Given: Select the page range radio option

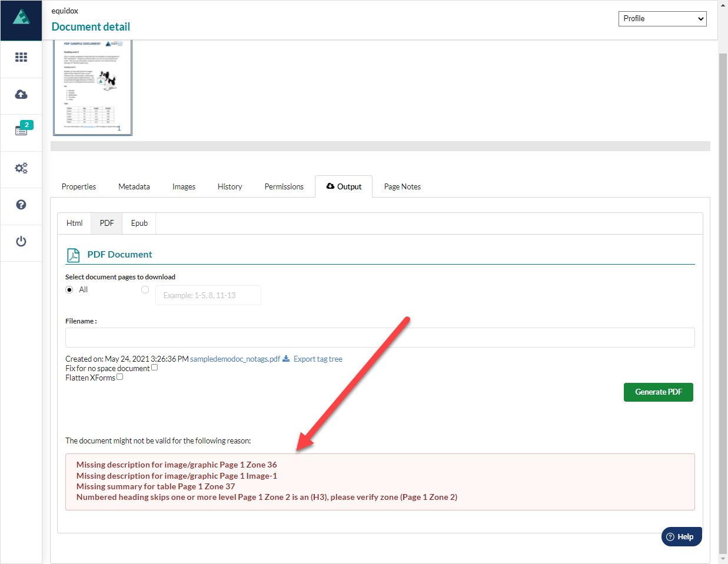Looking at the screenshot, I should pos(145,289).
